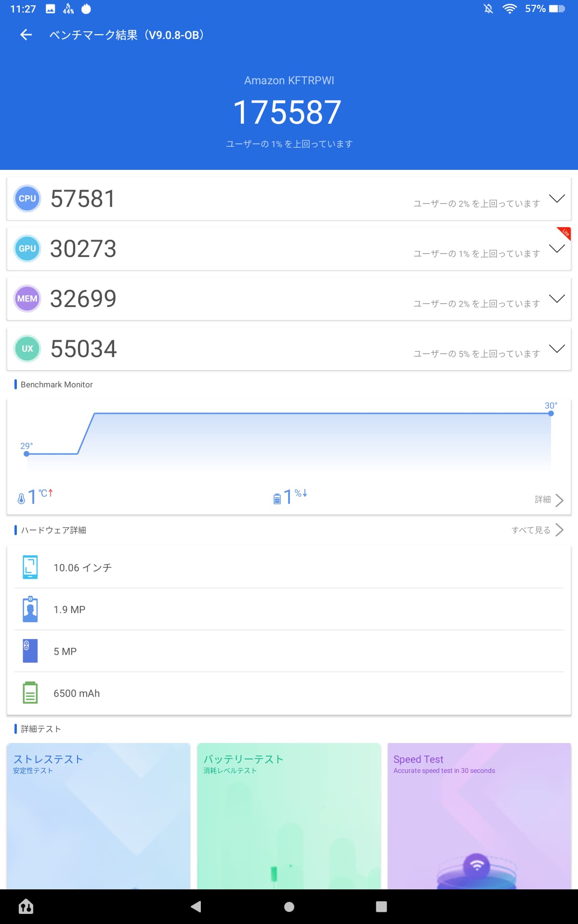Image resolution: width=578 pixels, height=924 pixels.
Task: Tap the muted notifications bell in status bar
Action: coord(488,9)
